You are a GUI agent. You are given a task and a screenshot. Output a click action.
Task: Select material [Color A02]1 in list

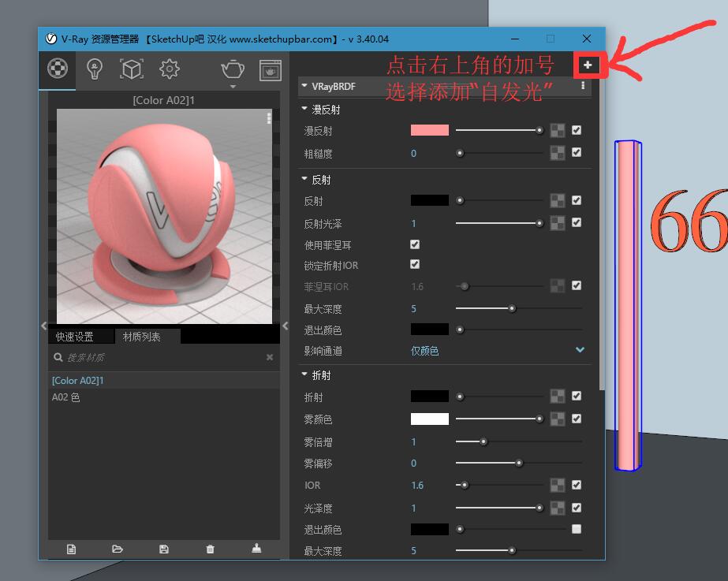pos(163,381)
